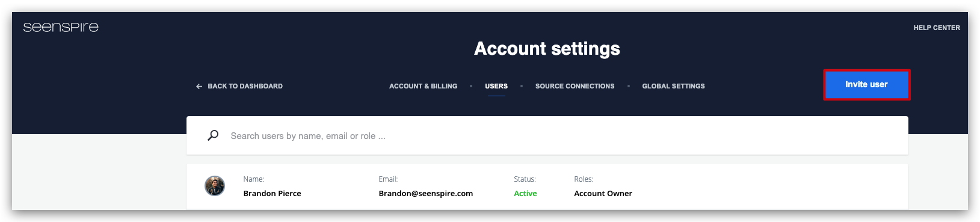Viewport: 980px width, 222px height.
Task: Click the search magnifier icon
Action: click(x=213, y=135)
